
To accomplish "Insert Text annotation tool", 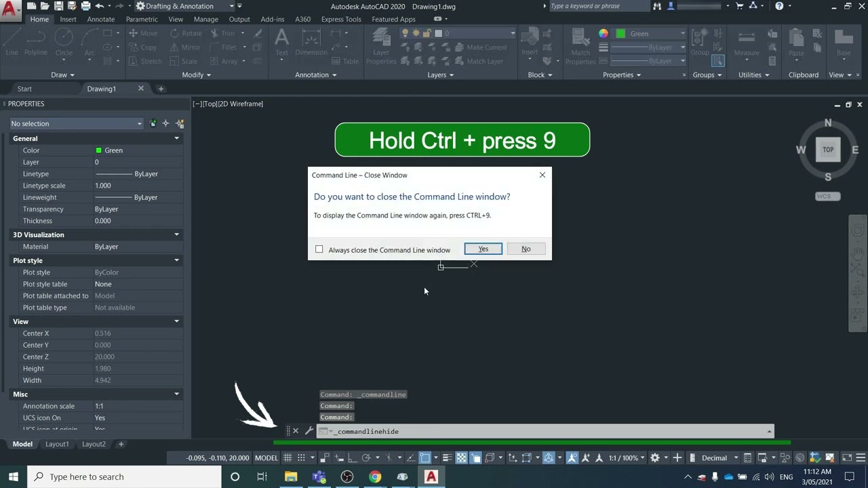I will click(x=281, y=43).
